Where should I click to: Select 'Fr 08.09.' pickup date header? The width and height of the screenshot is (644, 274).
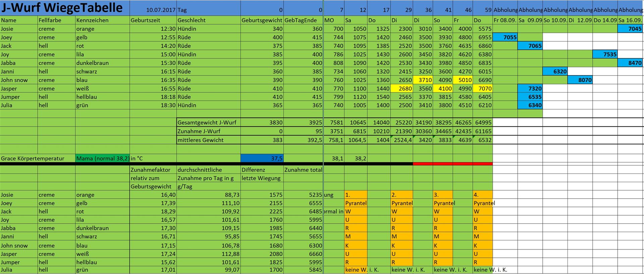(x=505, y=20)
